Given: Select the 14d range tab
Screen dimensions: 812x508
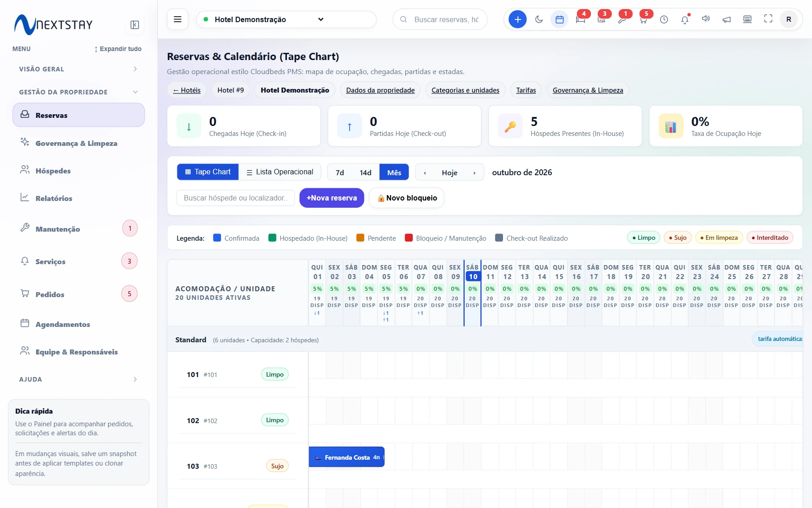Looking at the screenshot, I should 365,172.
